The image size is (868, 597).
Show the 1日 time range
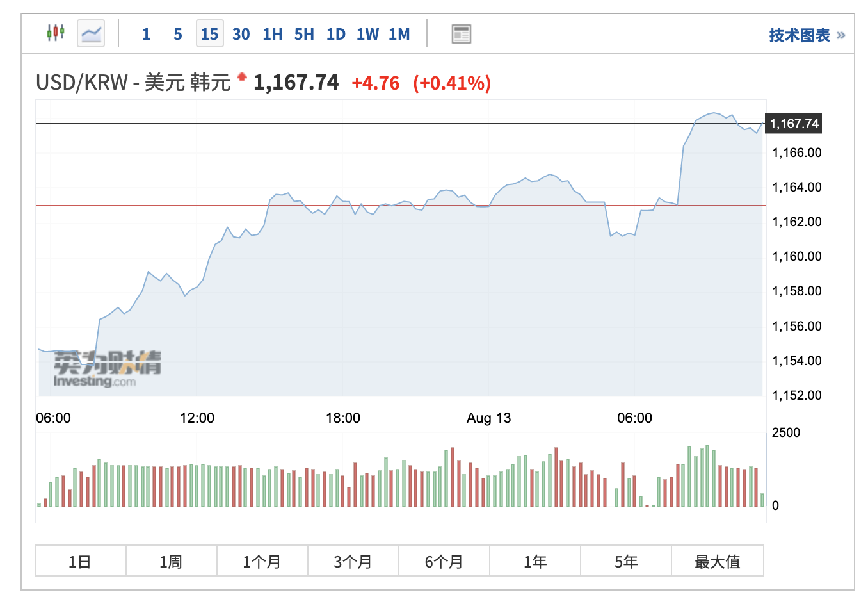pyautogui.click(x=80, y=562)
